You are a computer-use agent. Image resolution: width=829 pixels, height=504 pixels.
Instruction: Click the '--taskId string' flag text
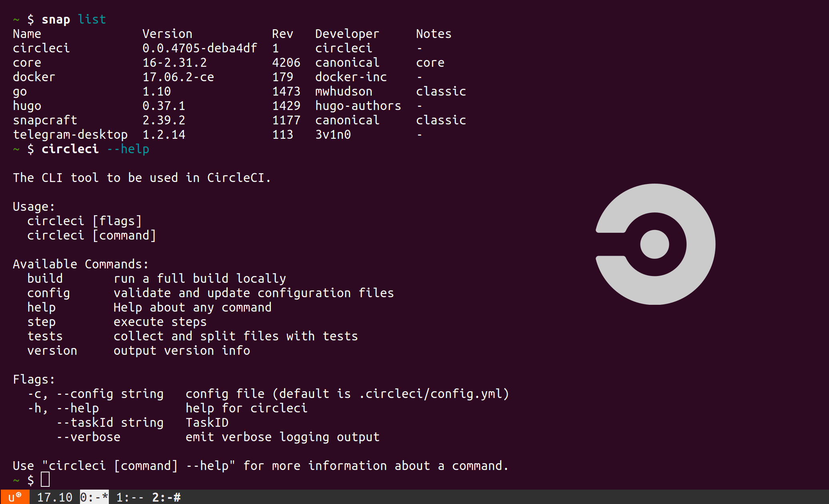[x=110, y=422]
